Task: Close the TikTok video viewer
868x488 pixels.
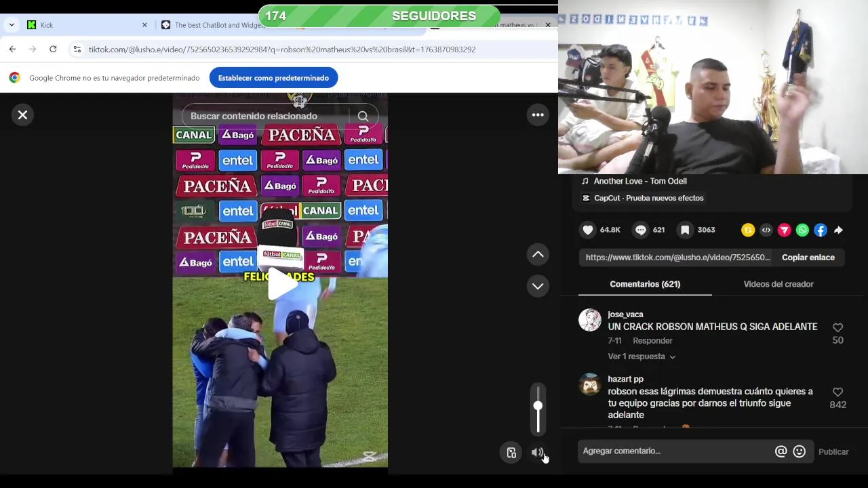Action: tap(22, 115)
